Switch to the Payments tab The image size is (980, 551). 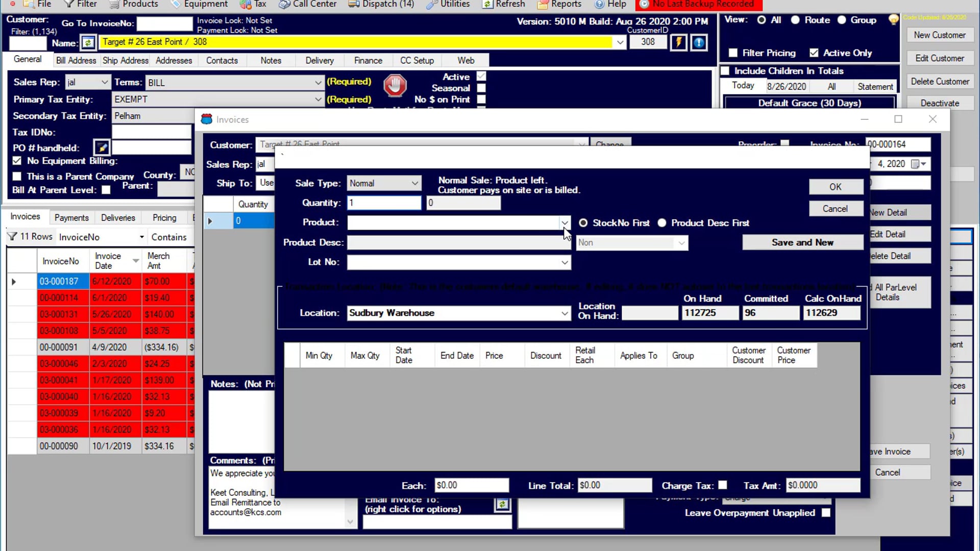[71, 218]
